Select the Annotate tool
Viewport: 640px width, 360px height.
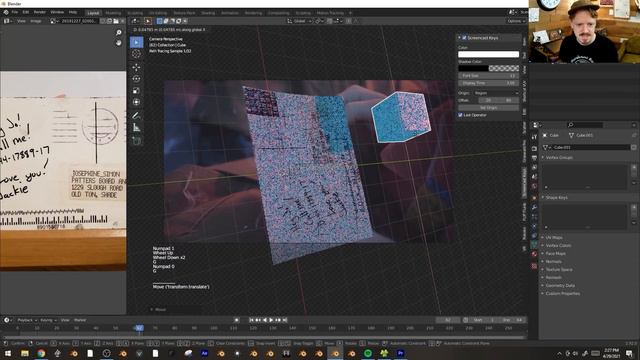tap(136, 116)
